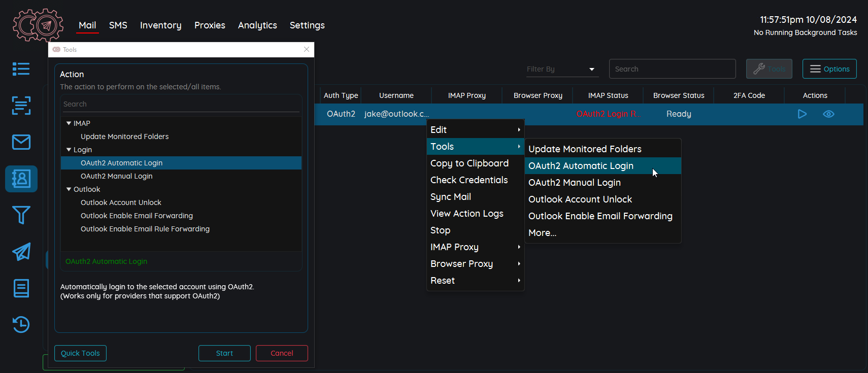This screenshot has height=373, width=868.
Task: Open the list view sidebar icon
Action: (x=21, y=69)
